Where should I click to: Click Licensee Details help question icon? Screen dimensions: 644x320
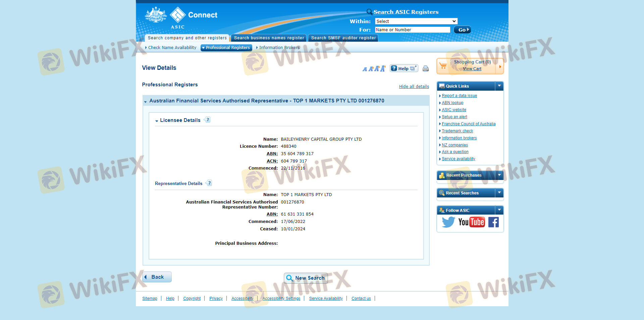click(208, 120)
